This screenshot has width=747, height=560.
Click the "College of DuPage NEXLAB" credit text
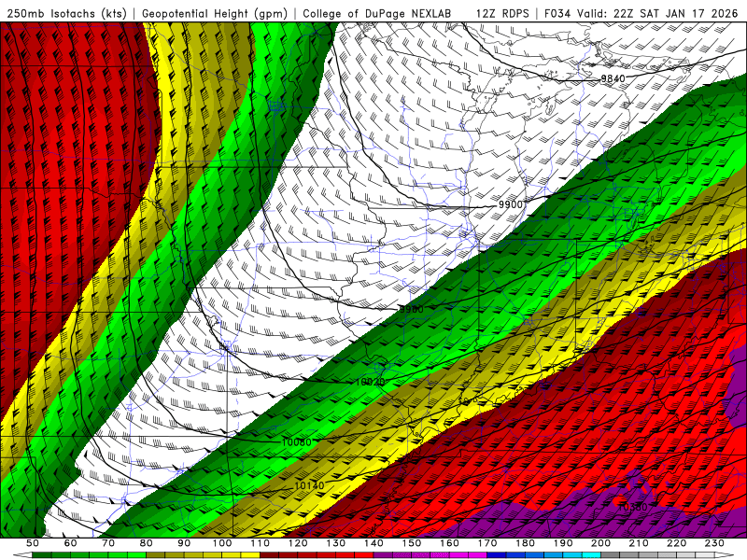[x=377, y=13]
